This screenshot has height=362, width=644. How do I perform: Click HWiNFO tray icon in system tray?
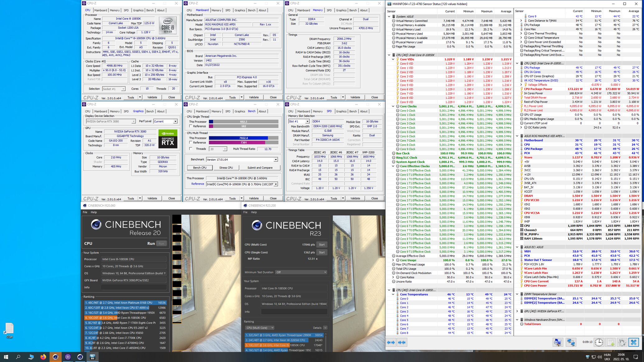(x=587, y=357)
